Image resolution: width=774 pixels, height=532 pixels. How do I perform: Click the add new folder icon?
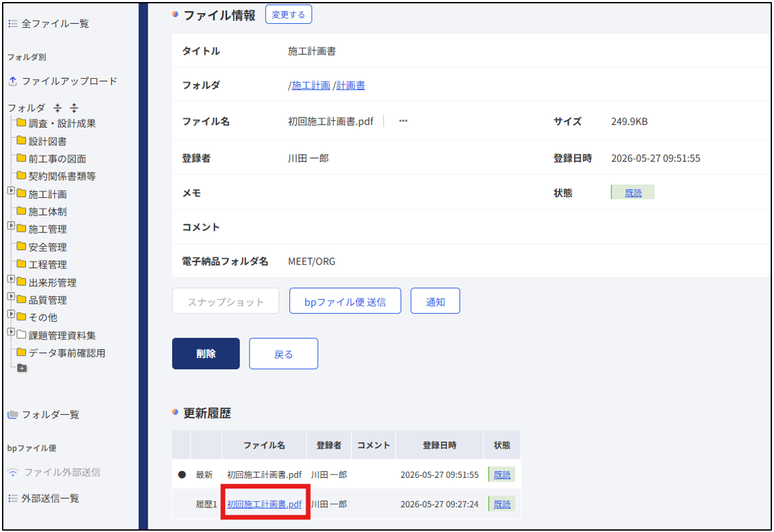pyautogui.click(x=22, y=368)
